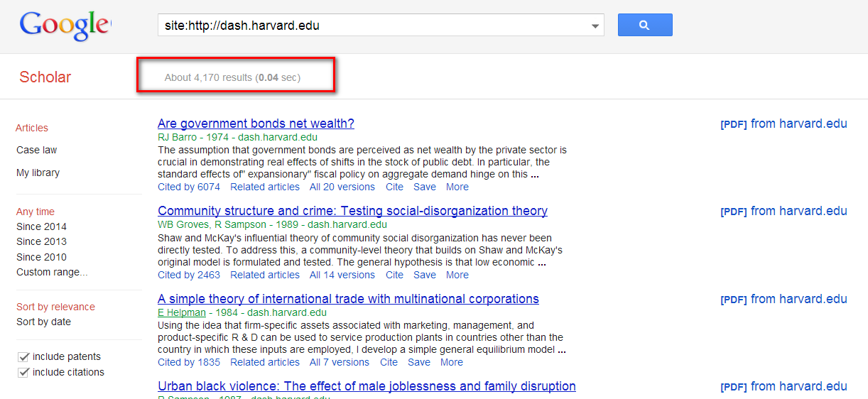This screenshot has height=399, width=868.
Task: Filter results Since 2010
Action: pos(41,257)
